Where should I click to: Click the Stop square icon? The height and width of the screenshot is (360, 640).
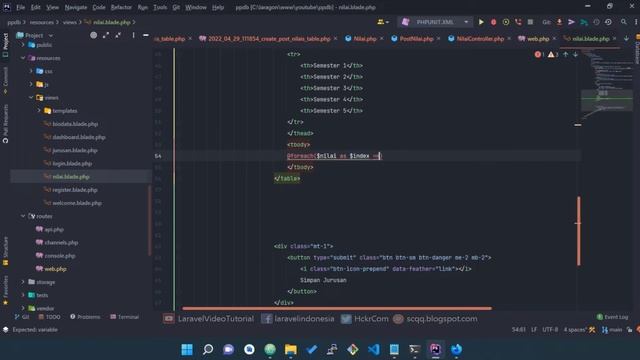[x=530, y=22]
